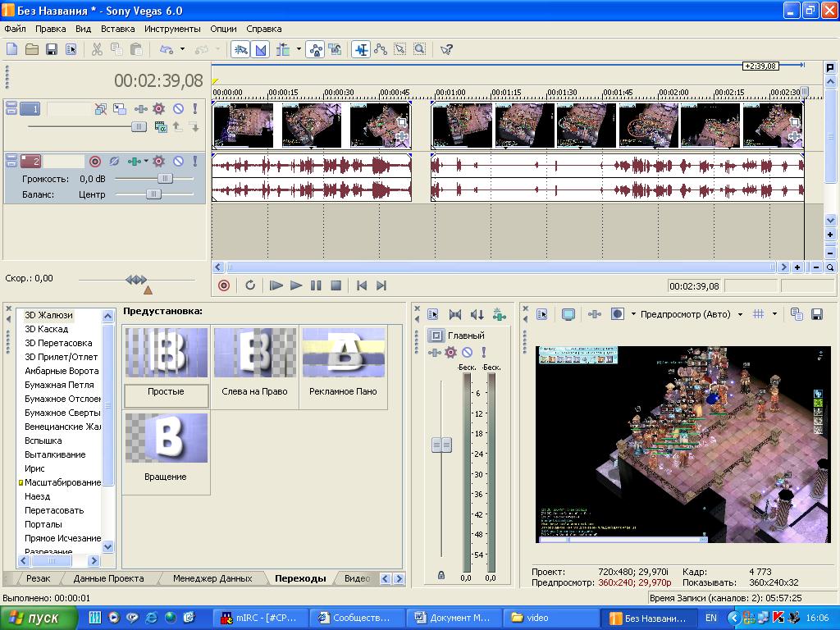Undo the last action
Viewport: 840px width, 630px height.
pos(167,50)
